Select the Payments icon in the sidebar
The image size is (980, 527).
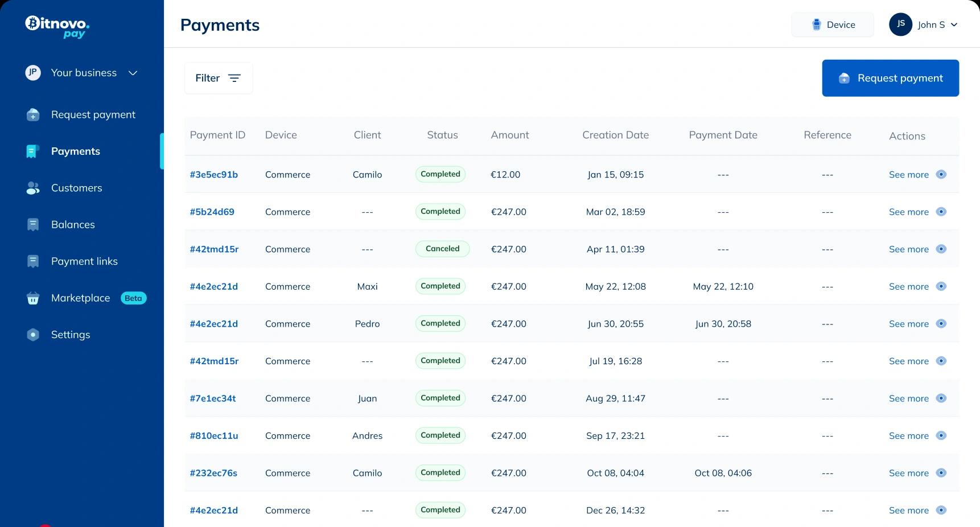tap(32, 151)
